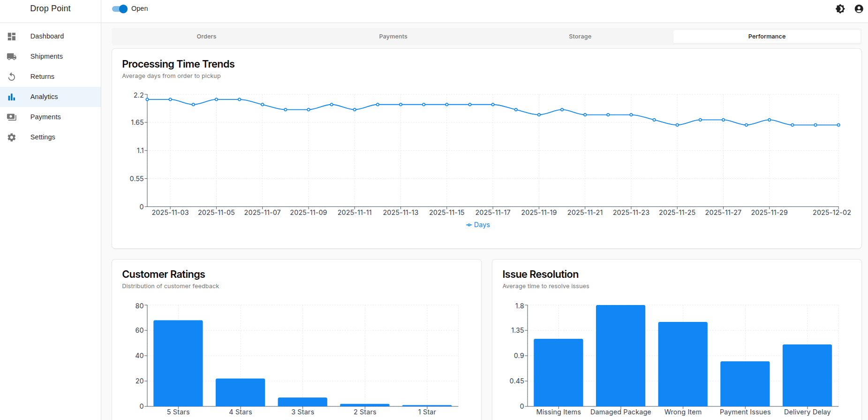Viewport: 868px width, 420px height.
Task: Click the Dashboard grid icon in sidebar
Action: pyautogui.click(x=12, y=36)
